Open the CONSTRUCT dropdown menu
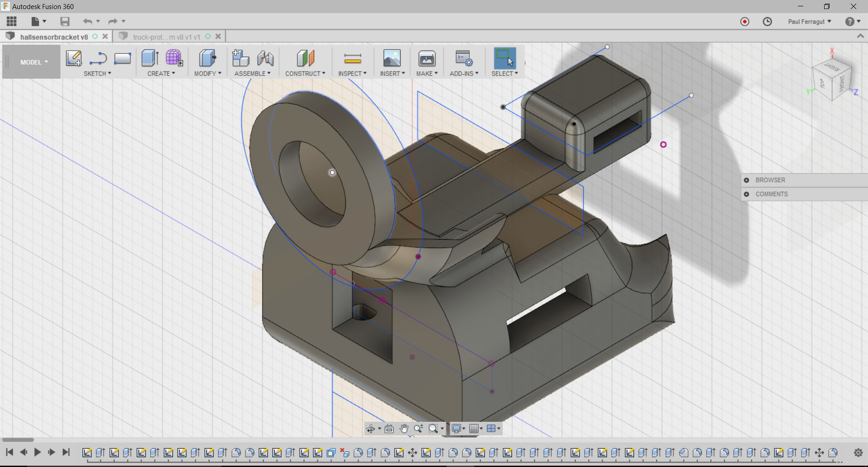The height and width of the screenshot is (467, 868). click(305, 74)
